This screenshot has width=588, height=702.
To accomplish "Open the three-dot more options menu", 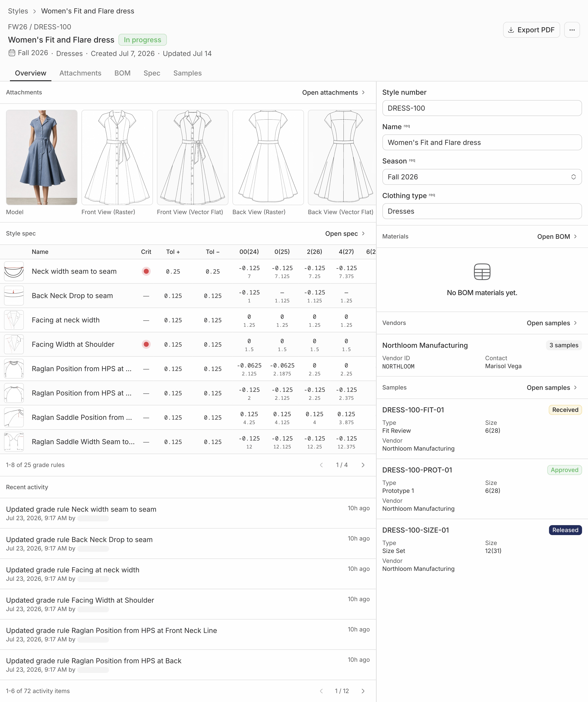I will (572, 30).
